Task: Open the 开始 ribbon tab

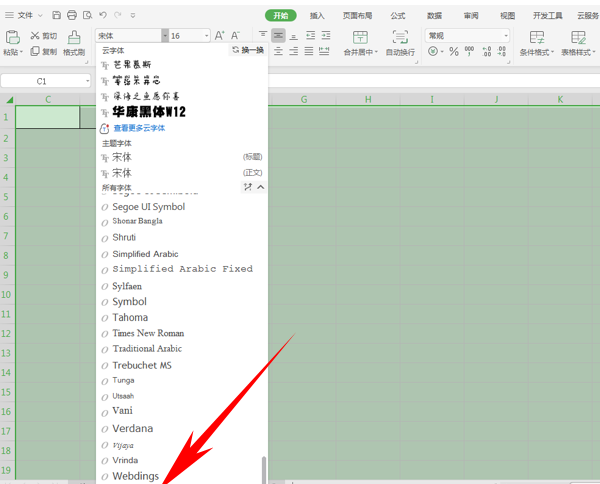Action: click(x=280, y=15)
